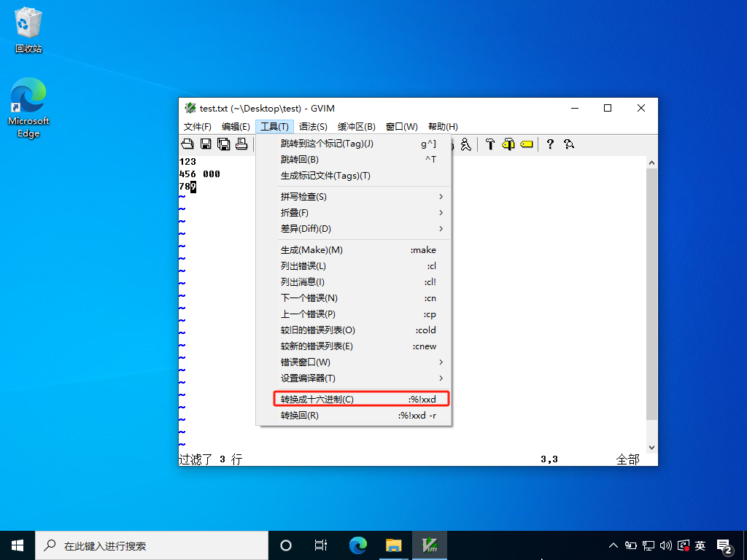The height and width of the screenshot is (560, 747).
Task: Click the Save all files icon
Action: pos(224,144)
